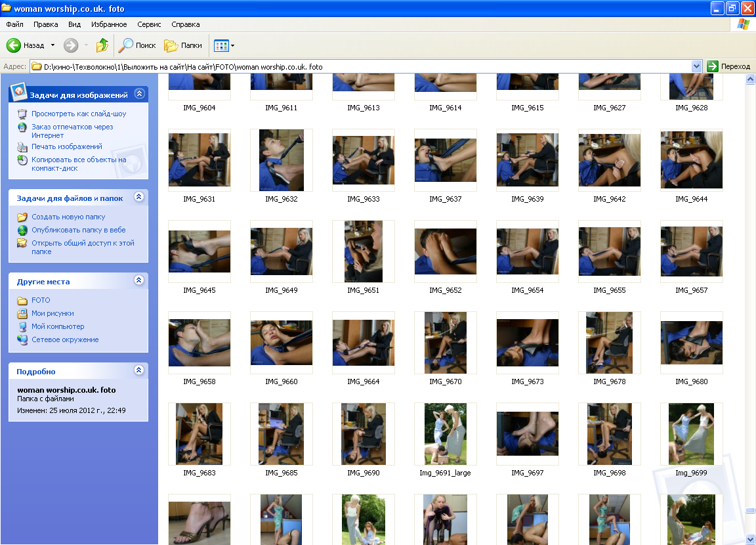Screen dimensions: 756x545
Task: Click the file name IMG_9685
Action: [x=282, y=473]
